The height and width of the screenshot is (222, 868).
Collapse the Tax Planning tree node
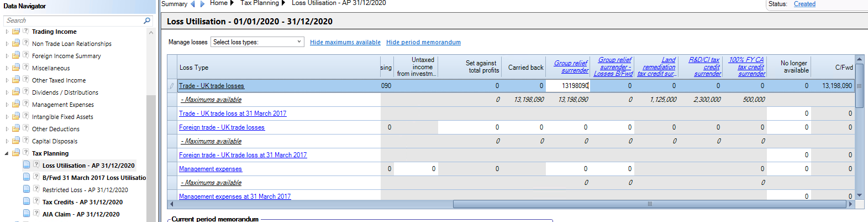tap(7, 153)
